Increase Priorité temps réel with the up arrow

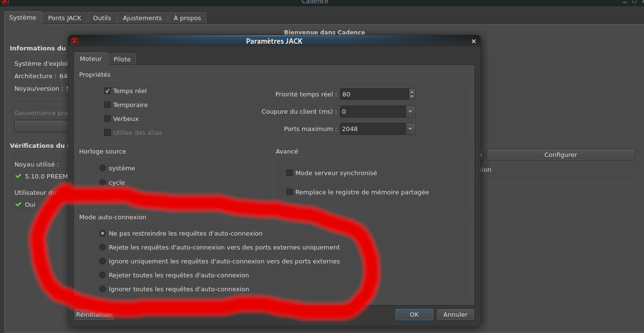[x=412, y=92]
